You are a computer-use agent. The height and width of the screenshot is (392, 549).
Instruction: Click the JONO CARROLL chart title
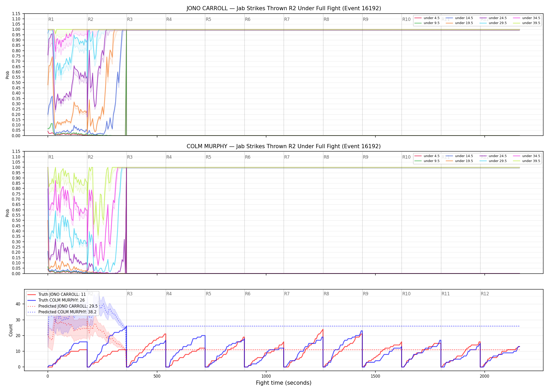[x=284, y=8]
